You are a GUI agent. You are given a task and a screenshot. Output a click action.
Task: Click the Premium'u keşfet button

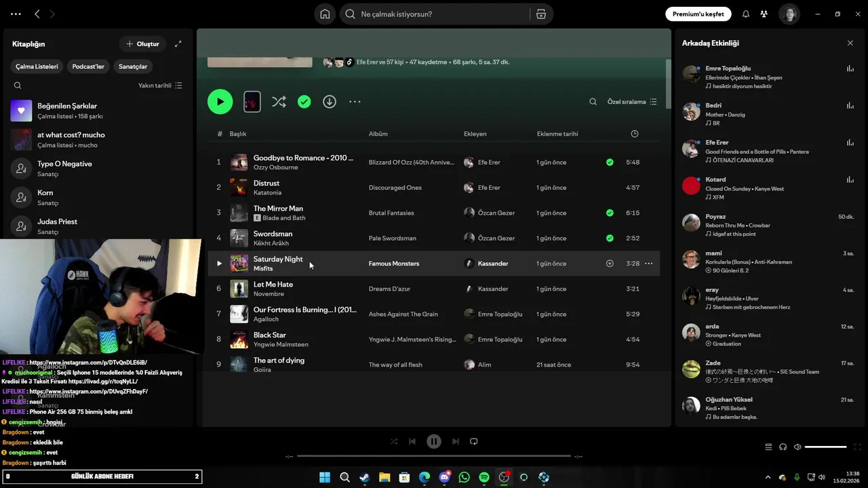[698, 14]
